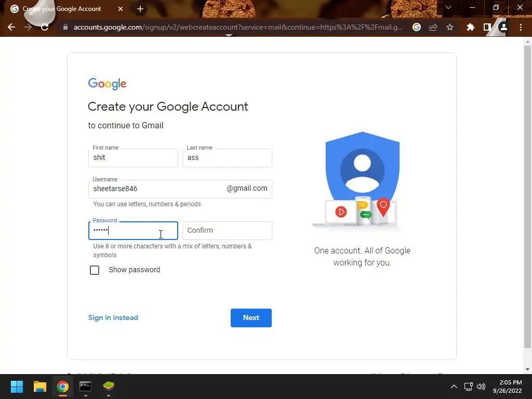The height and width of the screenshot is (399, 532).
Task: Click the "One account. All of Google" text
Action: coord(362,257)
